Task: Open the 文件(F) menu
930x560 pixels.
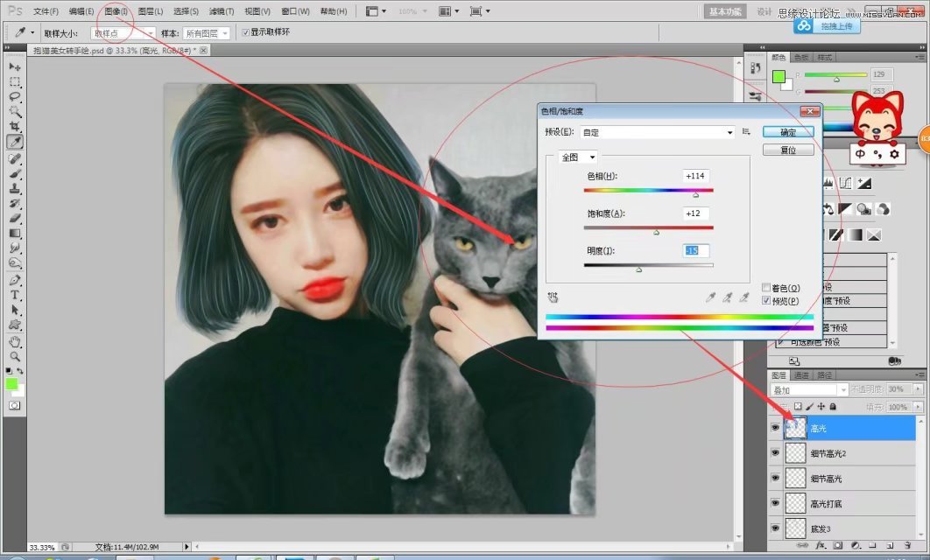Action: tap(46, 11)
